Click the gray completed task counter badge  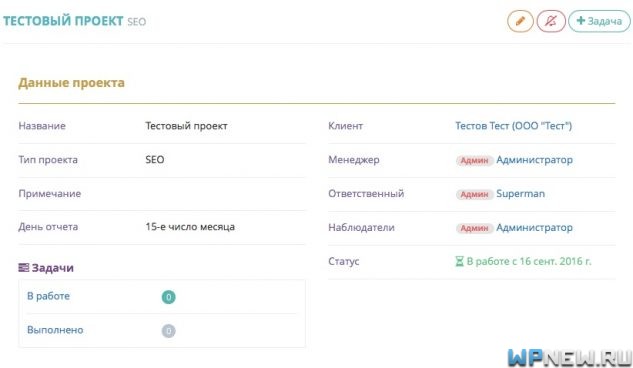pyautogui.click(x=169, y=331)
